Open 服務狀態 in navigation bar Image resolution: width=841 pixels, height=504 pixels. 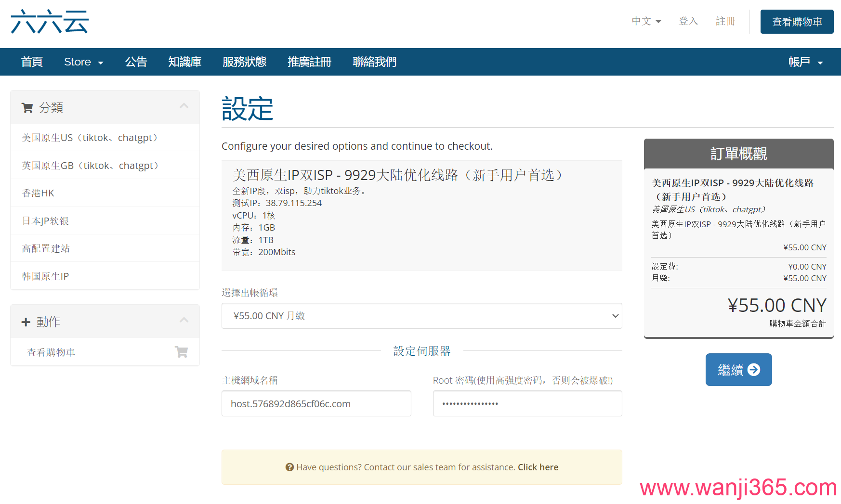click(x=244, y=62)
